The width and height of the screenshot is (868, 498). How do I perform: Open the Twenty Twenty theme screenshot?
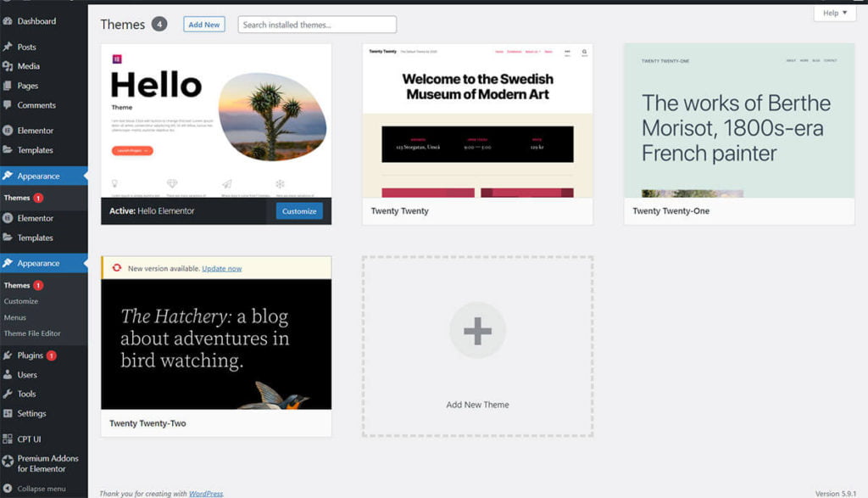tap(477, 120)
